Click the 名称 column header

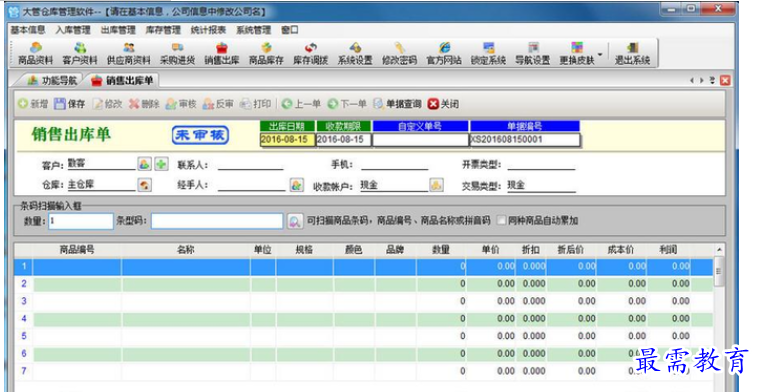pyautogui.click(x=186, y=250)
